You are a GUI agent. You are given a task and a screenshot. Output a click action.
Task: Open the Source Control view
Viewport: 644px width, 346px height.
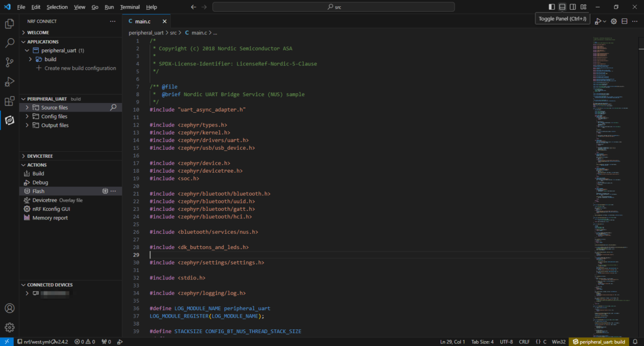9,62
